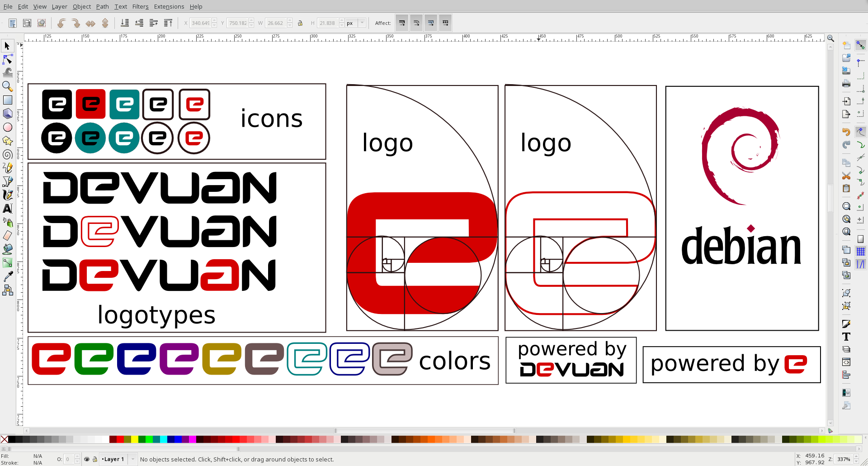Open the Path menu
This screenshot has width=868, height=466.
[x=102, y=6]
